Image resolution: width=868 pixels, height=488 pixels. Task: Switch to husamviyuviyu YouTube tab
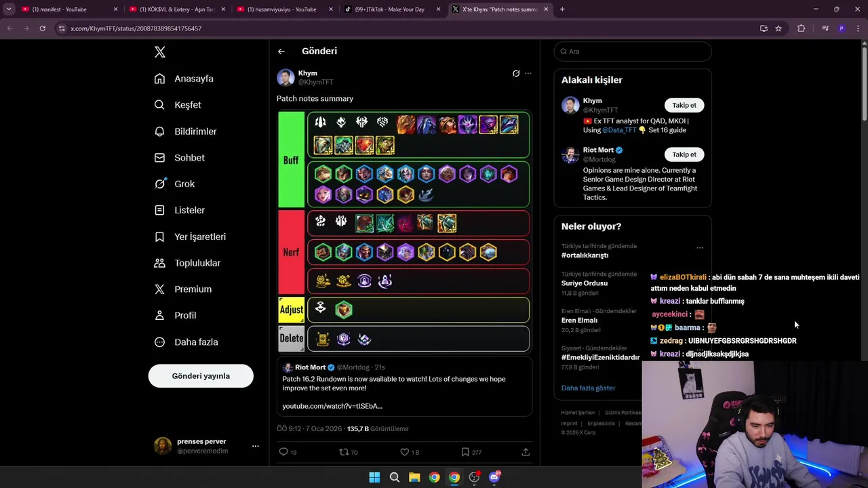[281, 9]
